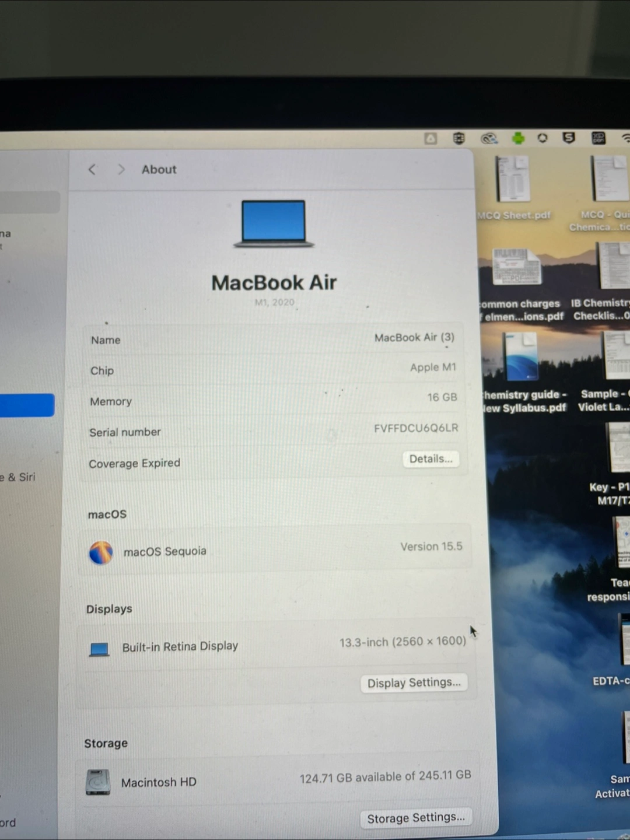Click the About title in header
This screenshot has height=840, width=630.
159,169
